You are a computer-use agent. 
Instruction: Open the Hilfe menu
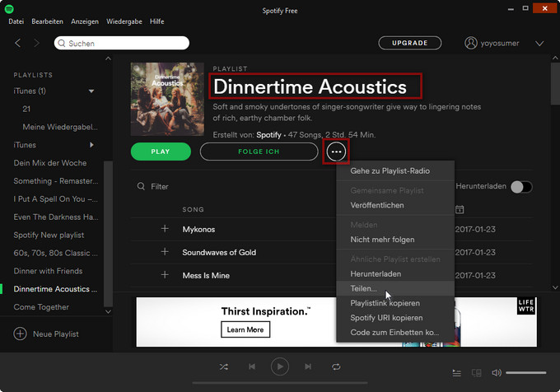156,21
